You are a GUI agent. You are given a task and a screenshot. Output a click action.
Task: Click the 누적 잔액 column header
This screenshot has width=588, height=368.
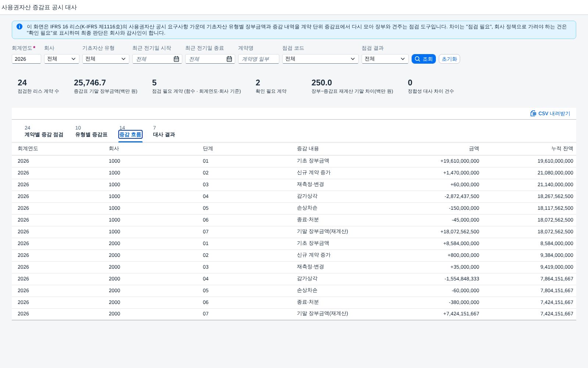tap(562, 149)
